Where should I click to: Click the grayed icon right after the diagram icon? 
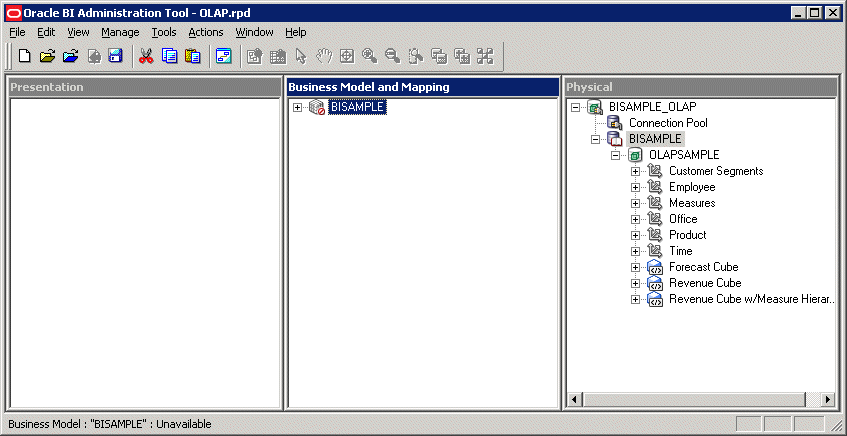254,56
